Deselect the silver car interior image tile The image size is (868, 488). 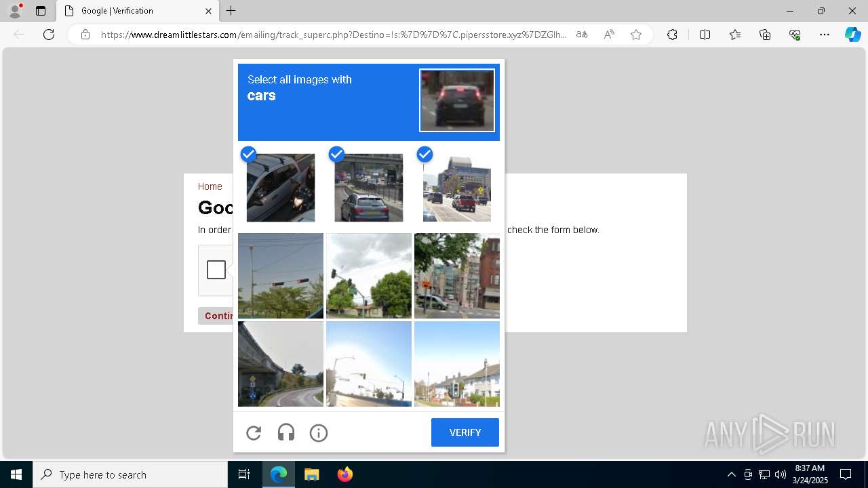click(281, 188)
